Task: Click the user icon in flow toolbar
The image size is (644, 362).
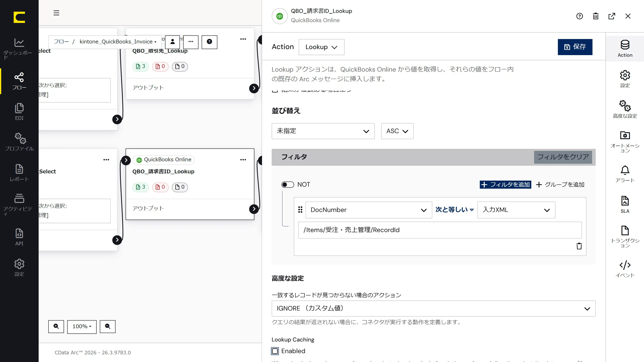Action: pos(172,42)
